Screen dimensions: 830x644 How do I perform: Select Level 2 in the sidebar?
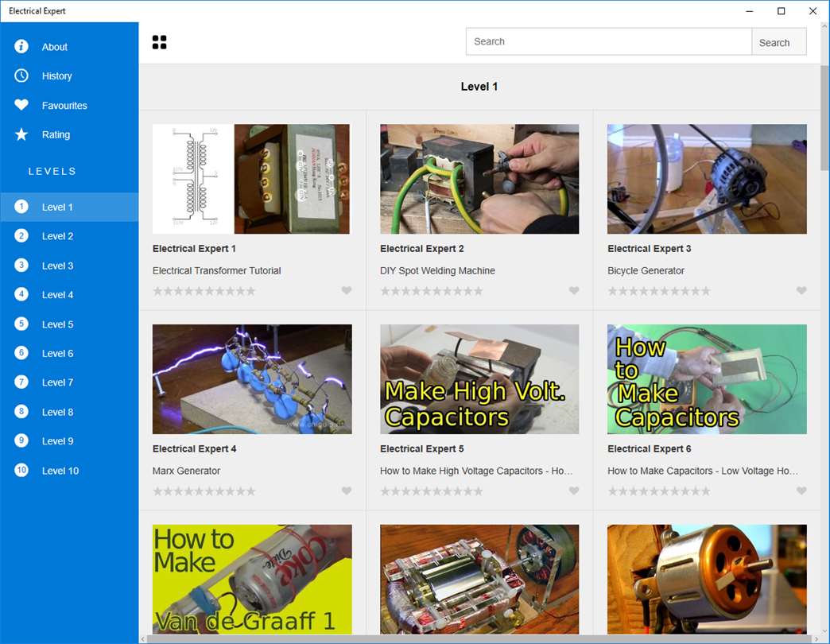coord(69,236)
